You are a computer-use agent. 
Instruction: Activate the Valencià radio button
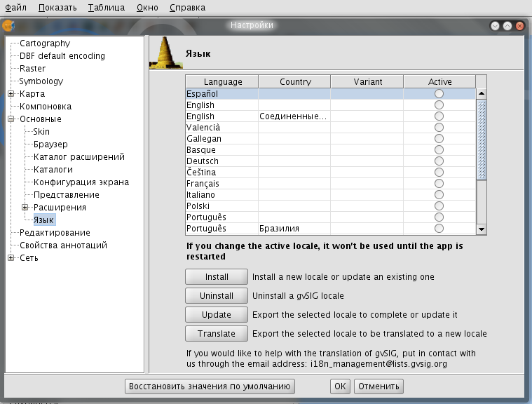click(x=439, y=128)
